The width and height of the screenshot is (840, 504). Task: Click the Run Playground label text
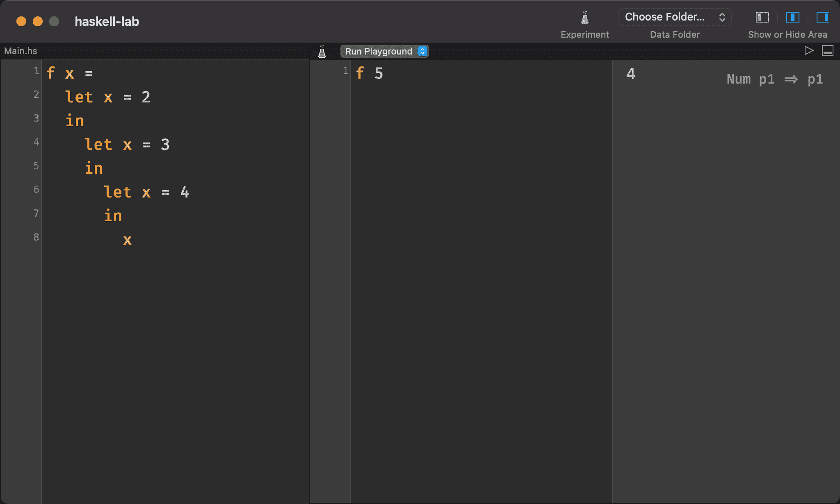point(377,51)
